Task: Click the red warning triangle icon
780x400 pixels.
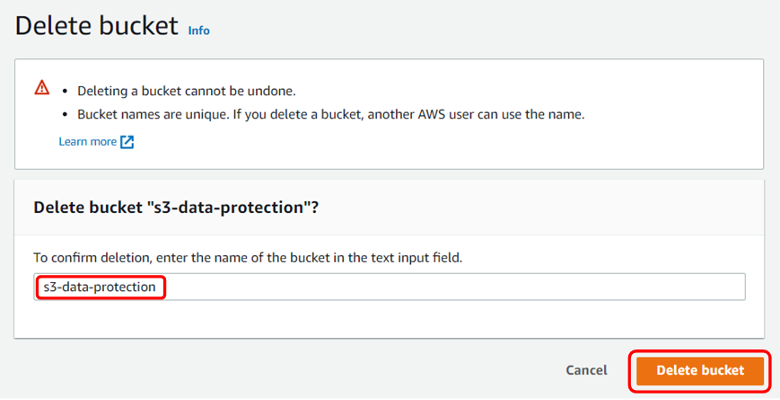Action: [42, 88]
